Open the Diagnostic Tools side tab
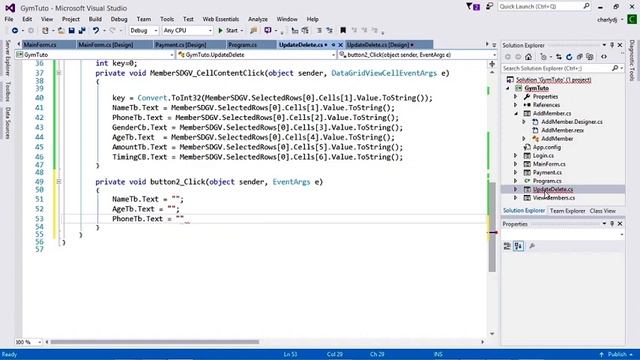 [x=632, y=60]
